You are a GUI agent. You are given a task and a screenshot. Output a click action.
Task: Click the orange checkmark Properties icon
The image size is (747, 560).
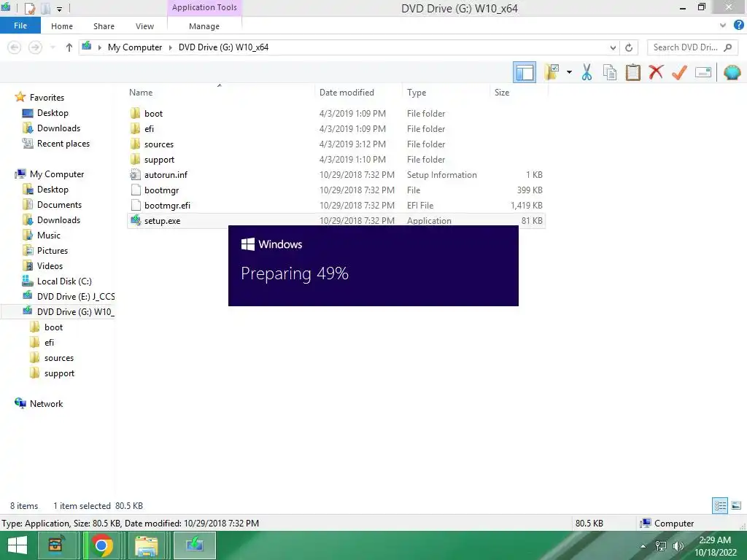pyautogui.click(x=679, y=72)
